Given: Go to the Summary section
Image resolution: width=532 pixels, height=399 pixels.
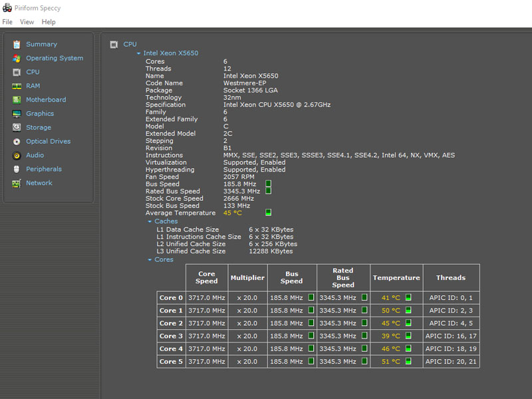Looking at the screenshot, I should click(41, 44).
